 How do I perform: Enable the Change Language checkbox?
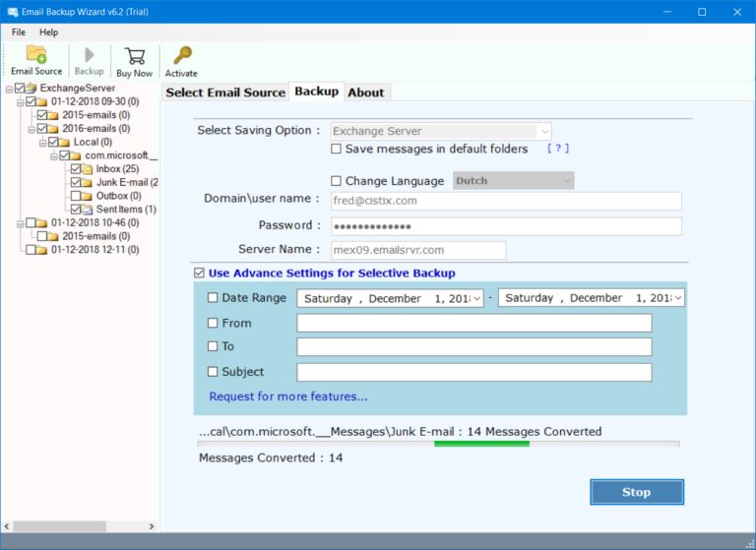(336, 181)
